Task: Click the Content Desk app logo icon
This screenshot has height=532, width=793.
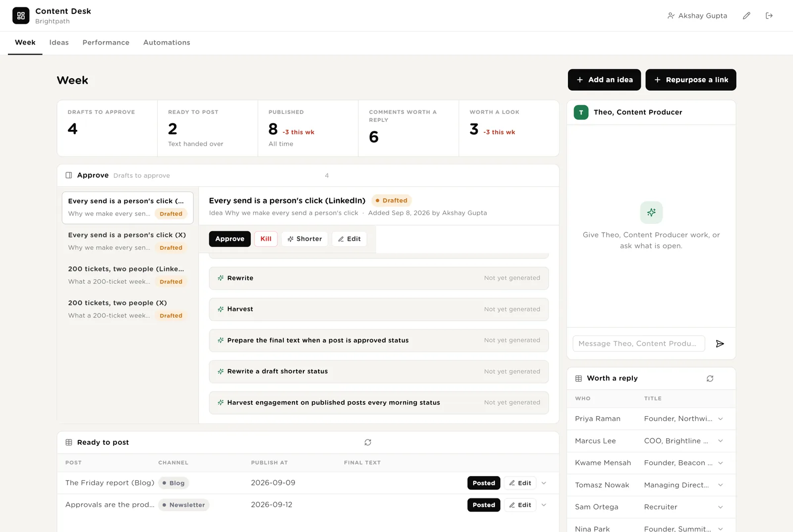Action: [x=21, y=16]
